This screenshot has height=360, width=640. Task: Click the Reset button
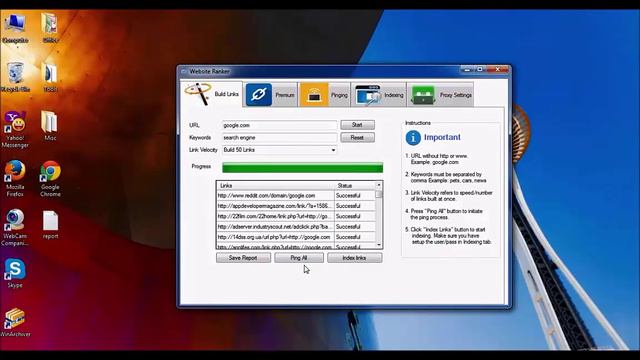point(357,138)
